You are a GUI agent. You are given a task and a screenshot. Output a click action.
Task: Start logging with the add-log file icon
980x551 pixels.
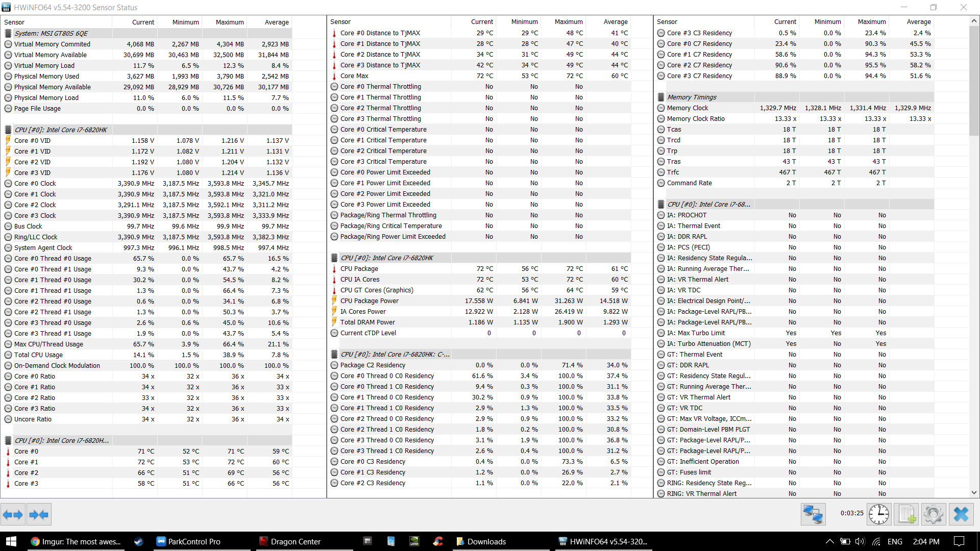(x=906, y=514)
